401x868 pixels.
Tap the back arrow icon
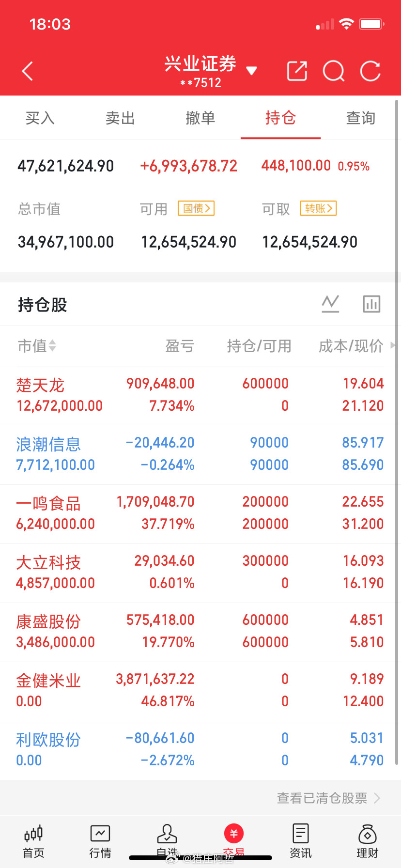click(28, 71)
